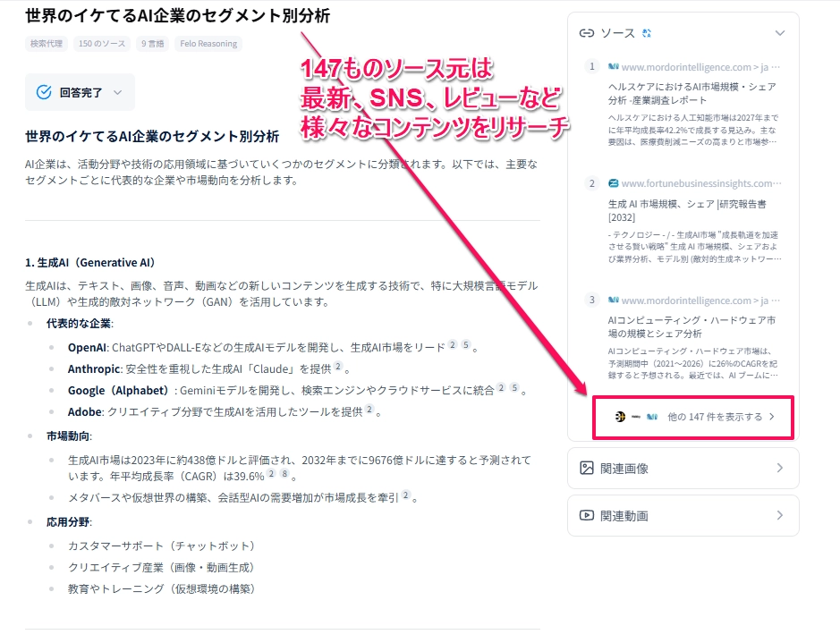Open the 関連画像 panel label
840x643 pixels.
[624, 469]
